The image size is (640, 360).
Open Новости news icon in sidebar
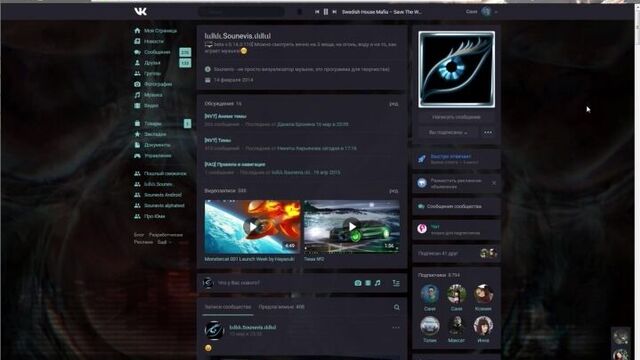tap(138, 41)
